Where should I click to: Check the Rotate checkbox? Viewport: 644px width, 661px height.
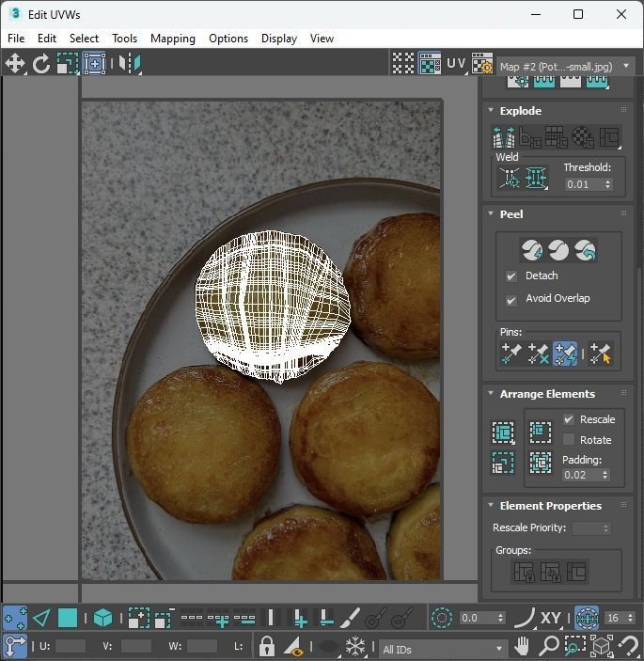pyautogui.click(x=569, y=440)
